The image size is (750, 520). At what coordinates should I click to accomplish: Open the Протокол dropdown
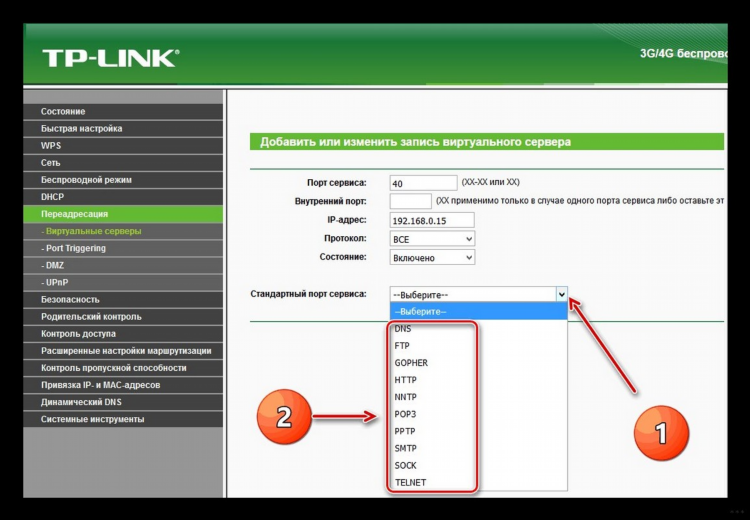[432, 239]
